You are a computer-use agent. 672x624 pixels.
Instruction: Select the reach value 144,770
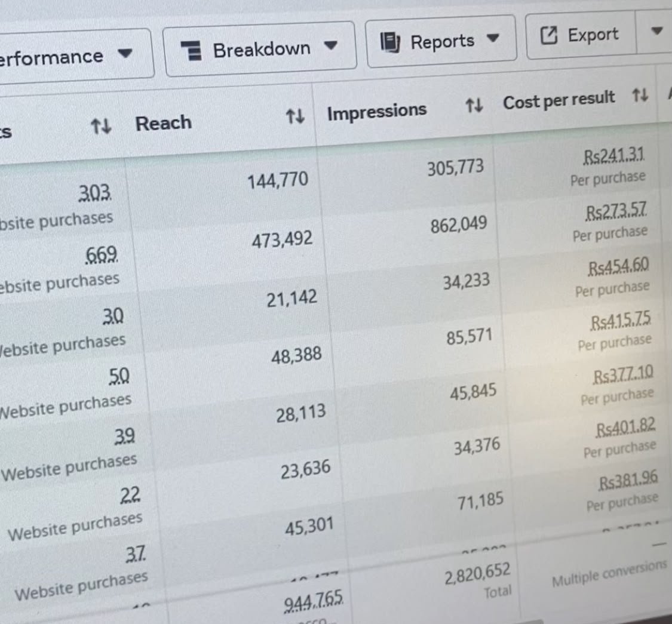[x=278, y=180]
